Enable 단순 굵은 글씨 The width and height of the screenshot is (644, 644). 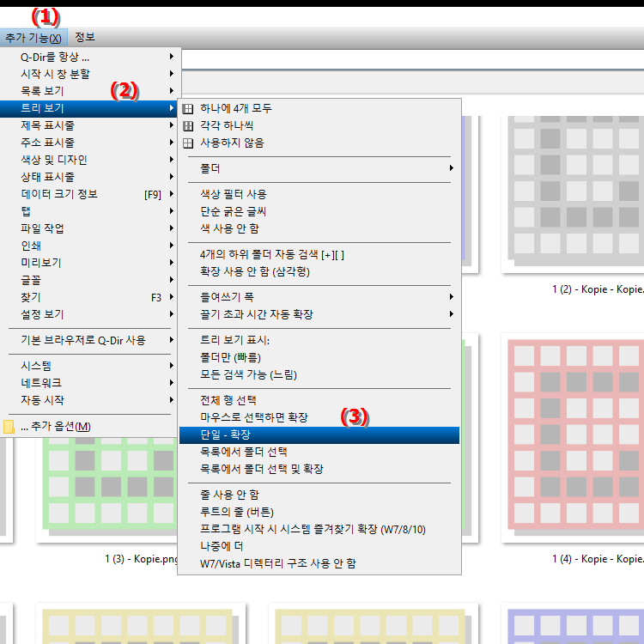pos(319,211)
